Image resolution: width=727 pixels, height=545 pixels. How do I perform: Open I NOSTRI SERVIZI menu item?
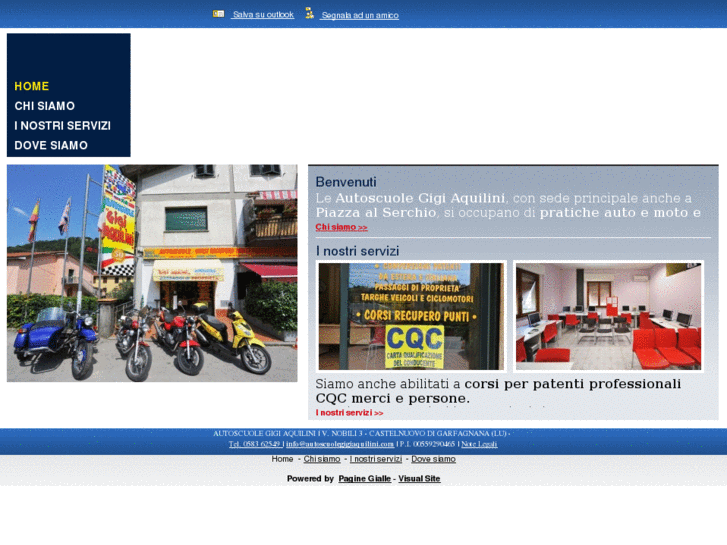click(63, 126)
